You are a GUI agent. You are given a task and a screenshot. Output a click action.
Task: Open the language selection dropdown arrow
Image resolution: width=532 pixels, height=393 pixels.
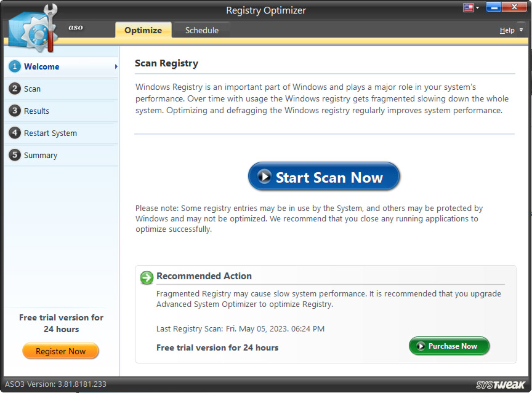476,7
